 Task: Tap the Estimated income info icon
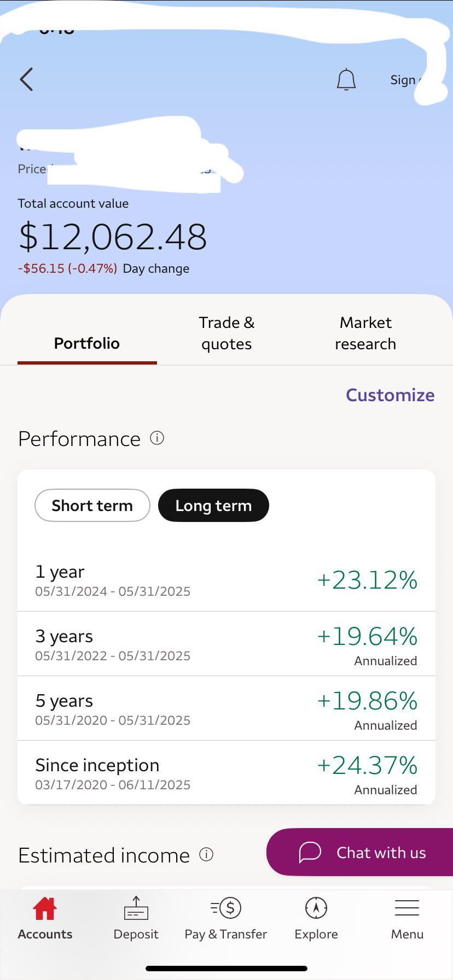pyautogui.click(x=206, y=854)
